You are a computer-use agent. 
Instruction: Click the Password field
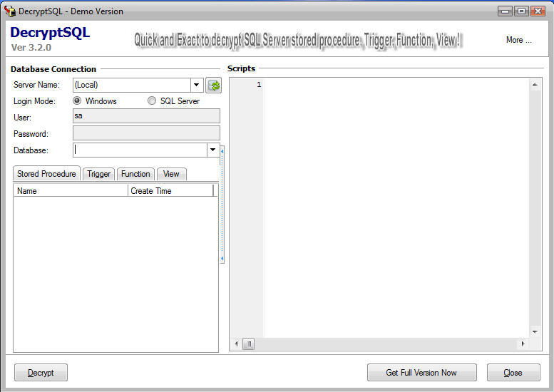[146, 133]
